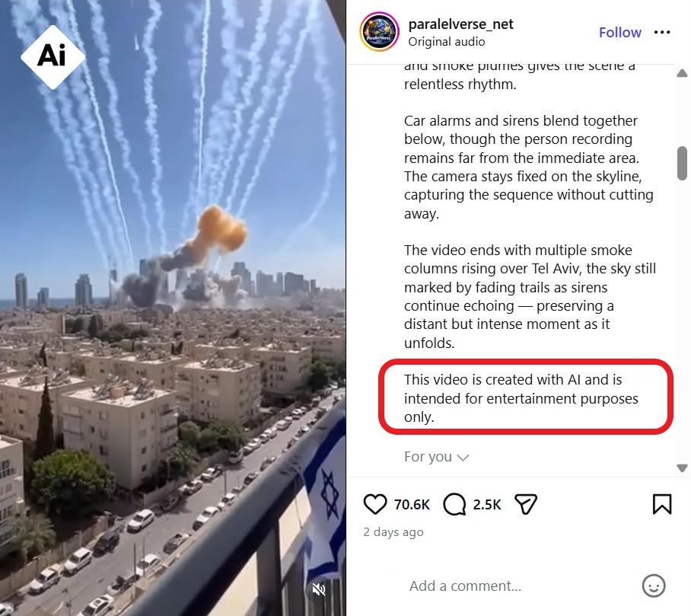Expand the For you comment sorting dropdown
The height and width of the screenshot is (616, 691).
pyautogui.click(x=436, y=457)
